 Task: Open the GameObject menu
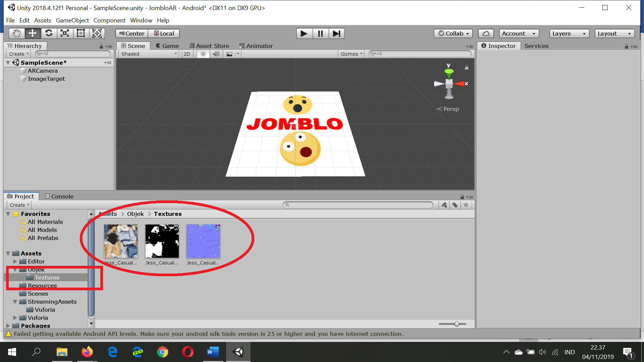[x=72, y=20]
